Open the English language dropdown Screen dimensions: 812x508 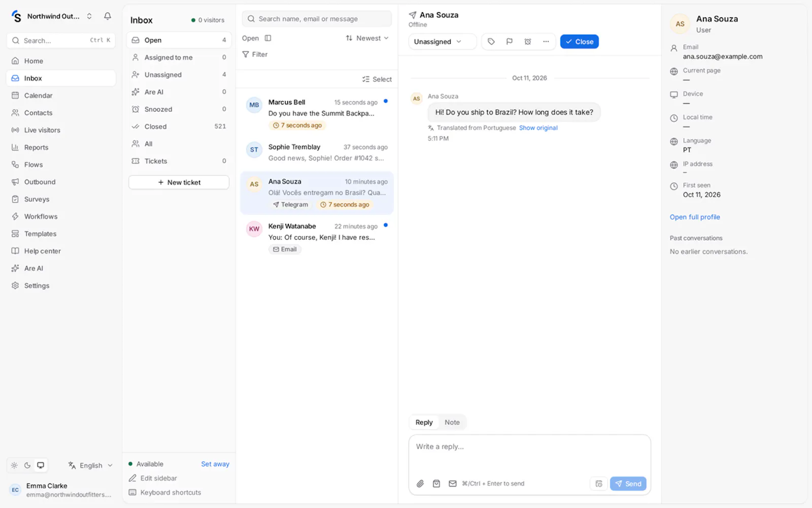[x=90, y=465]
